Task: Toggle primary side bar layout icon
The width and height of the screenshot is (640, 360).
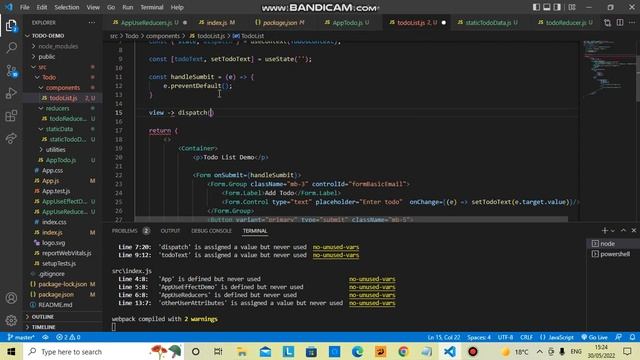Action: tap(536, 7)
